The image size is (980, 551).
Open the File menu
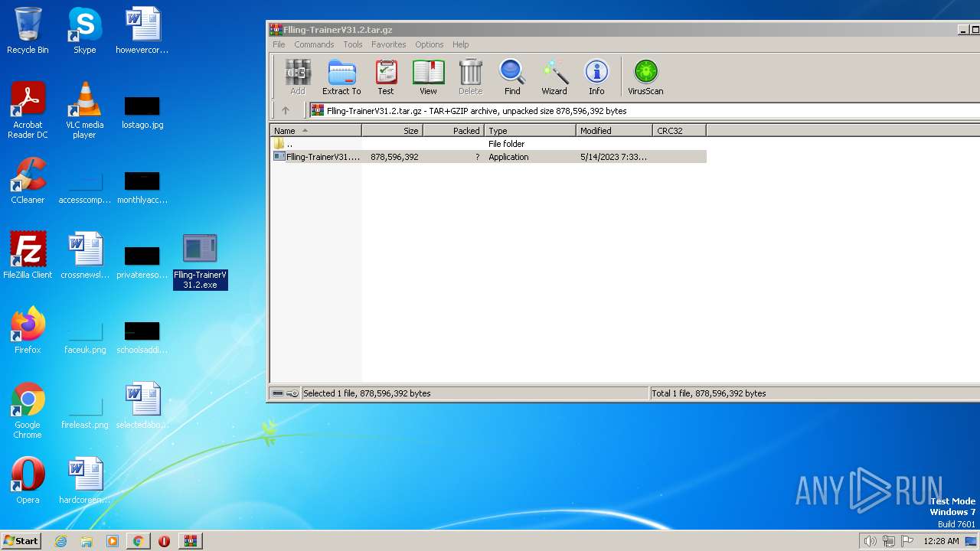pyautogui.click(x=279, y=44)
